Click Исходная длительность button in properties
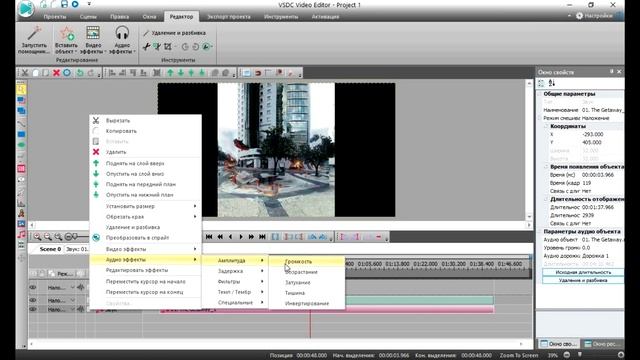 coord(583,272)
